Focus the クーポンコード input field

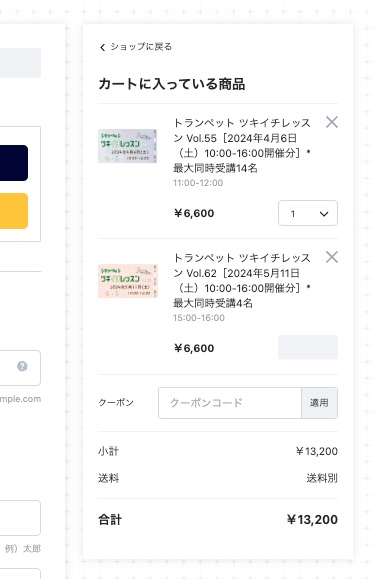(x=230, y=403)
